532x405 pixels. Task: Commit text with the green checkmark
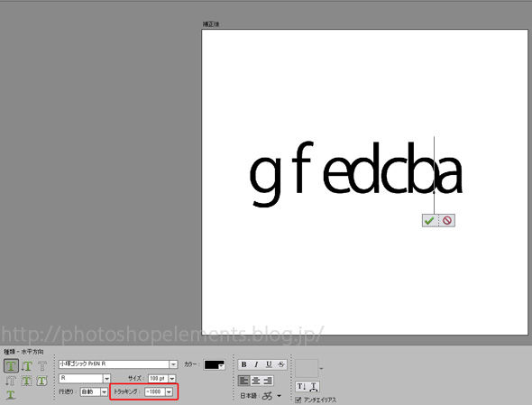[x=429, y=221]
